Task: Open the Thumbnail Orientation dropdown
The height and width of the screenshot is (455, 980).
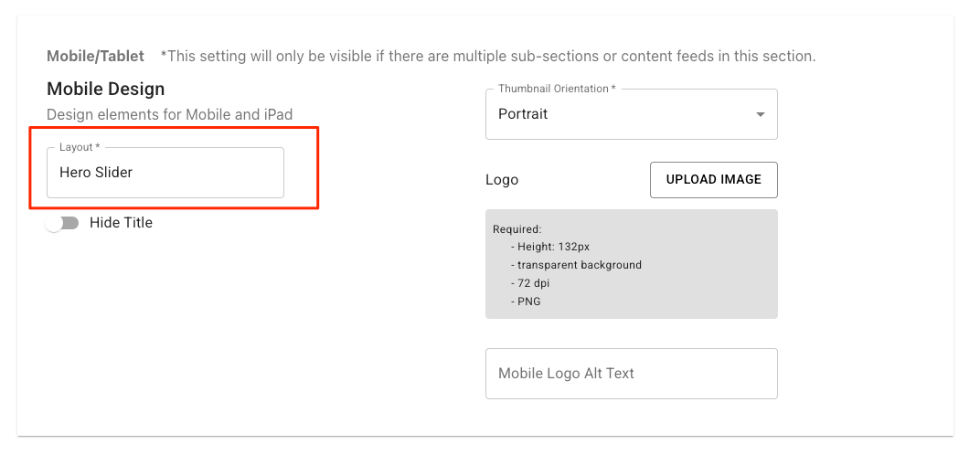Action: [632, 114]
